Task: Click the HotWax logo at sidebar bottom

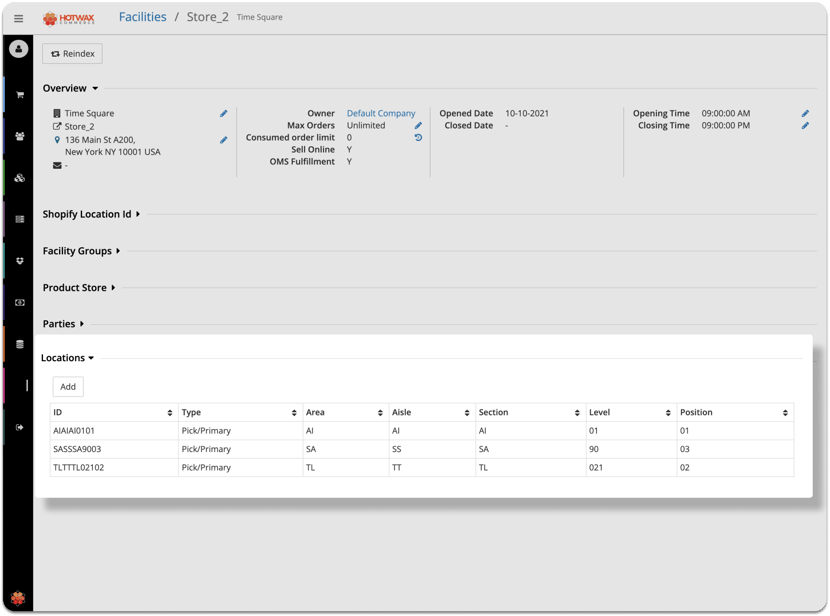Action: 18,598
